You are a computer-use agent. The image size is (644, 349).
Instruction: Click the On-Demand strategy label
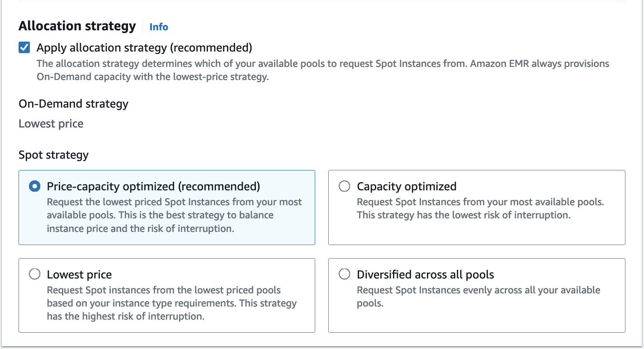pos(73,104)
